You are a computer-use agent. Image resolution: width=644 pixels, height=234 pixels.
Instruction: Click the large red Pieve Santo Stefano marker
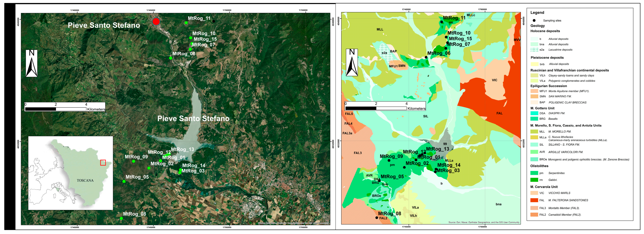(156, 22)
